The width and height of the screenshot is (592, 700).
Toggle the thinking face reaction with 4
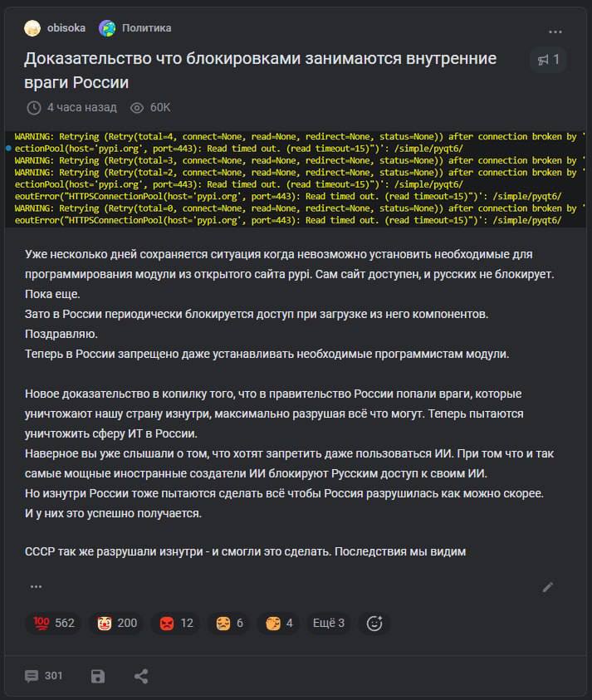click(x=279, y=624)
